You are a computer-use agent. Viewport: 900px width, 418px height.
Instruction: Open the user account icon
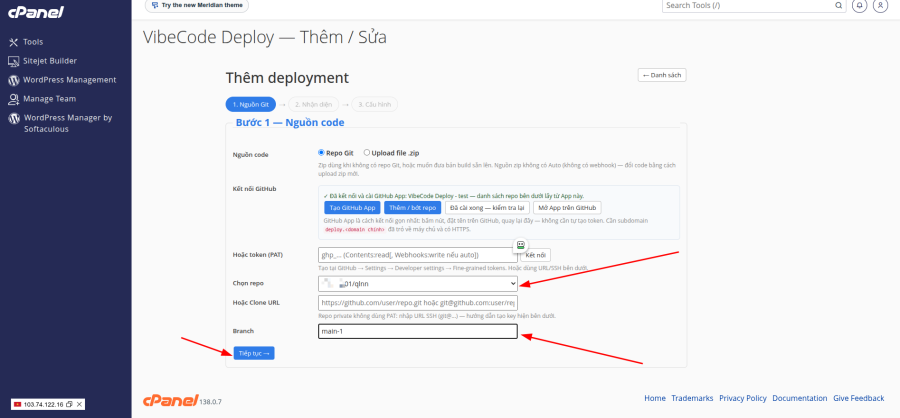[880, 6]
